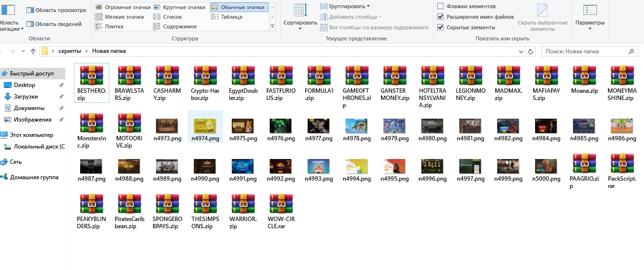This screenshot has height=270, width=644.
Task: Open Изображения in navigation pane
Action: 33,120
